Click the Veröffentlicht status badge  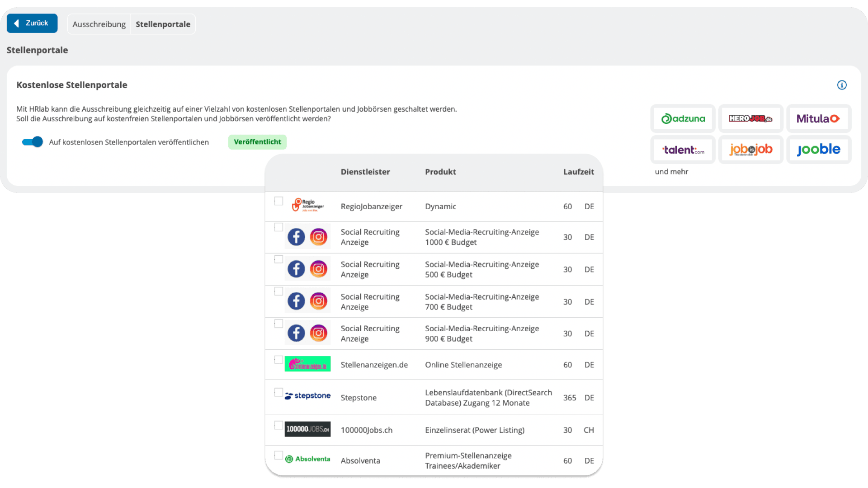(x=257, y=142)
